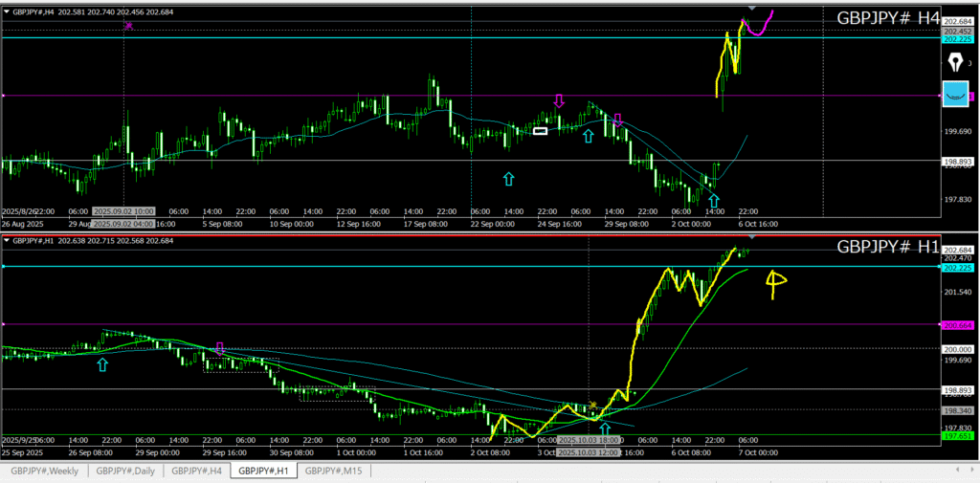The width and height of the screenshot is (980, 483).
Task: Click the chart shift triangle atop H4 chart
Action: click(751, 9)
